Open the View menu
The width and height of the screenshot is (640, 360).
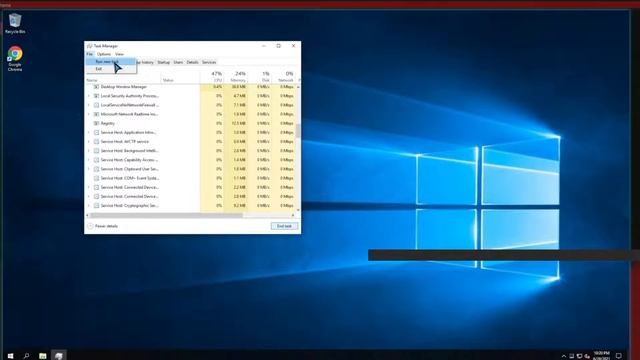(x=119, y=54)
